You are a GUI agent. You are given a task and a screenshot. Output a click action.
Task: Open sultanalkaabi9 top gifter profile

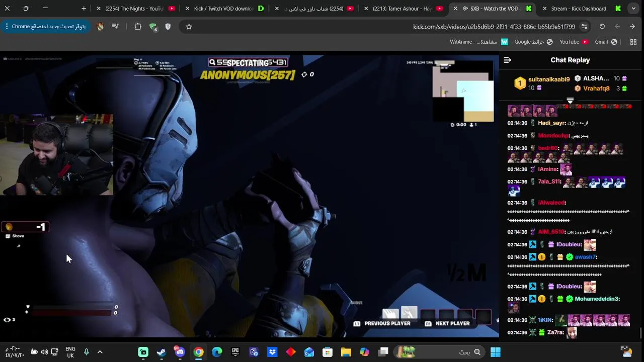(548, 79)
